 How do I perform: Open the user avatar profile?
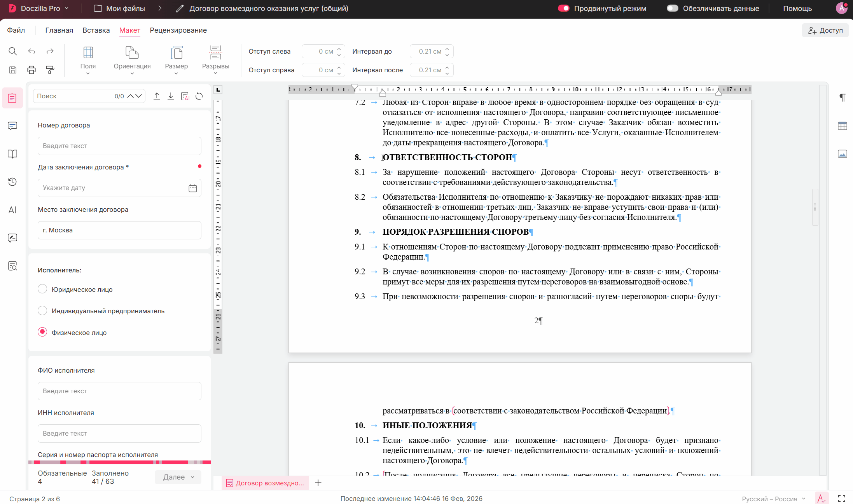tap(841, 8)
